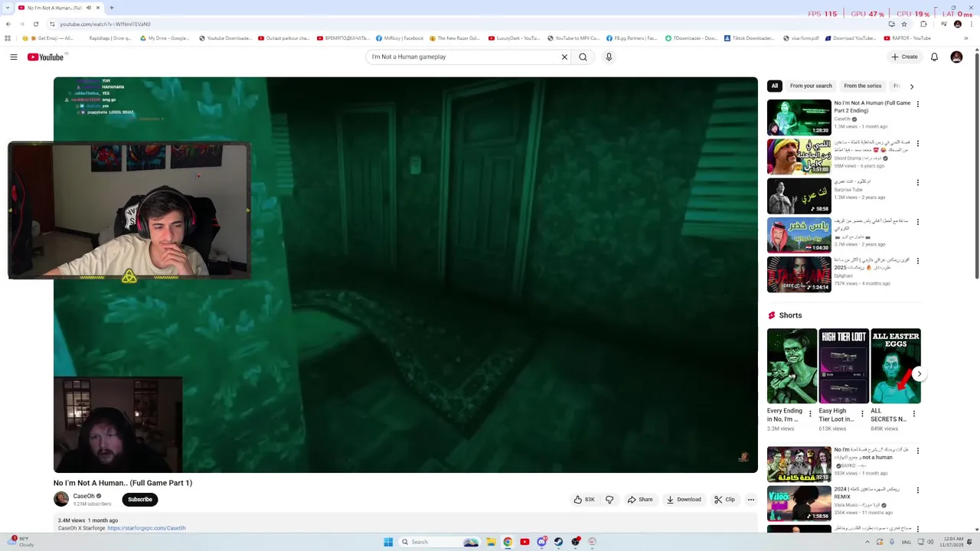Clear the search box text
This screenshot has height=551, width=980.
(x=564, y=57)
